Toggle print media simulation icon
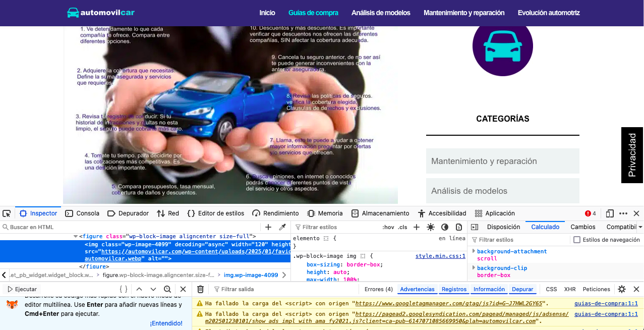 pyautogui.click(x=459, y=227)
